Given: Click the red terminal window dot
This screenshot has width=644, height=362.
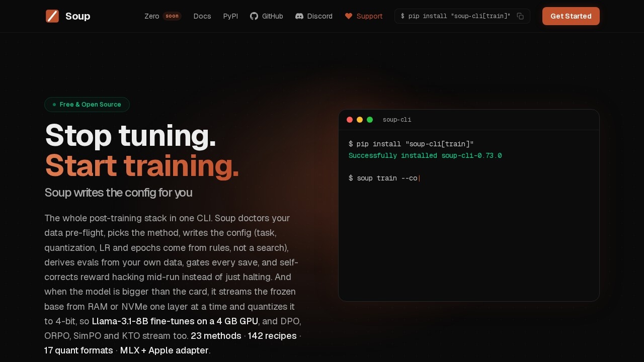Looking at the screenshot, I should point(350,120).
